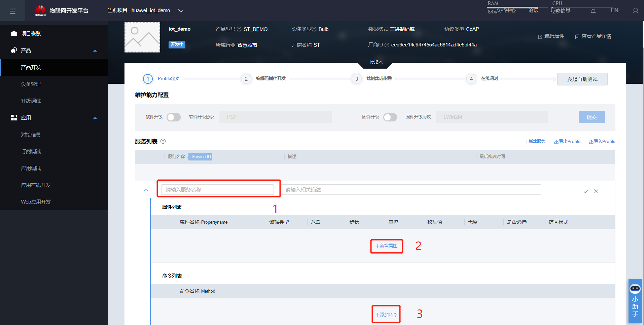Click the 产品 sidebar icon
644x325 pixels.
[x=14, y=50]
